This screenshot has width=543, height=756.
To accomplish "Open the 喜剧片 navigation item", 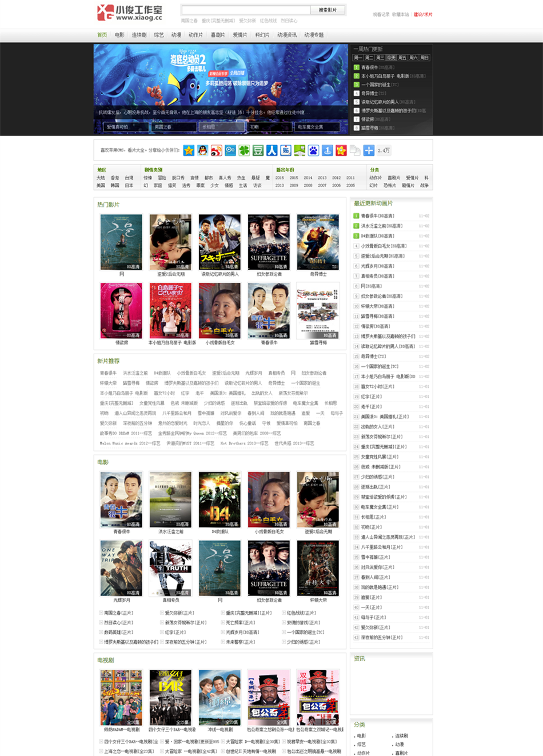I will click(x=218, y=35).
